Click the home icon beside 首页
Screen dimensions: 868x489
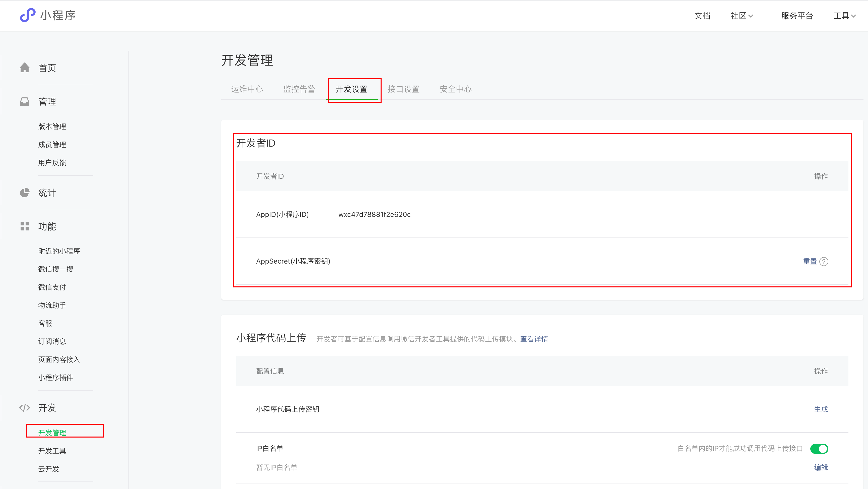(x=25, y=68)
